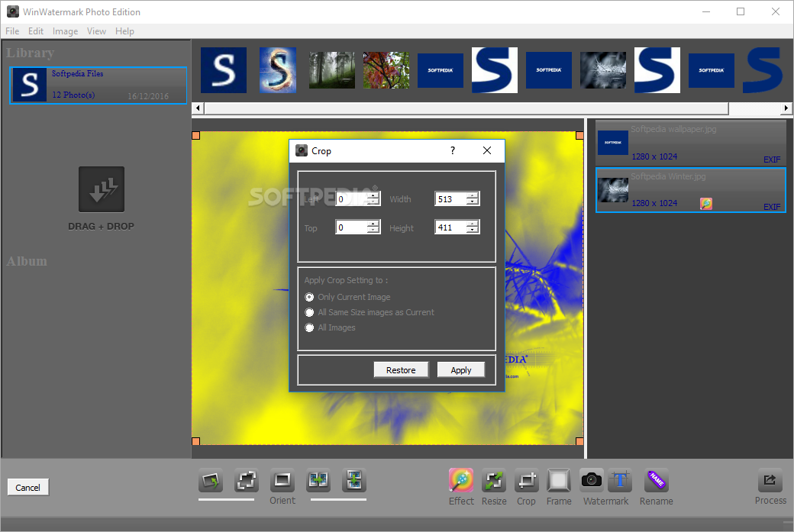Increase Height value with up arrow
The height and width of the screenshot is (532, 794).
(473, 224)
